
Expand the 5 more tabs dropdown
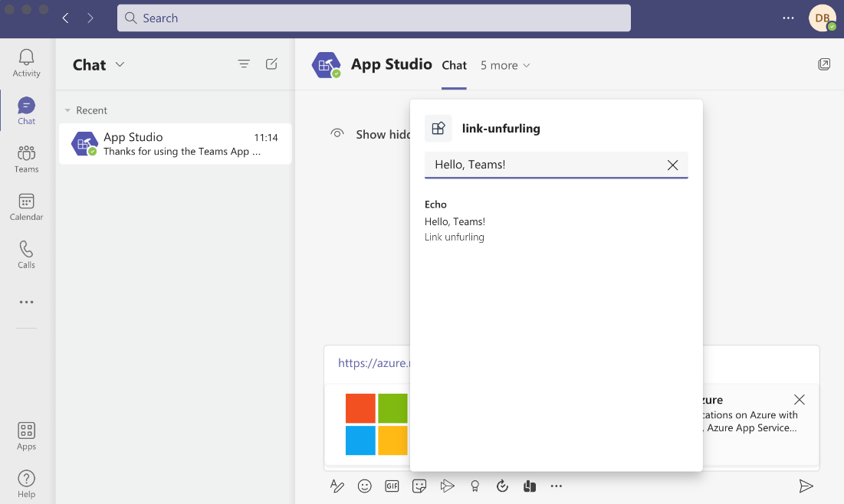tap(505, 66)
